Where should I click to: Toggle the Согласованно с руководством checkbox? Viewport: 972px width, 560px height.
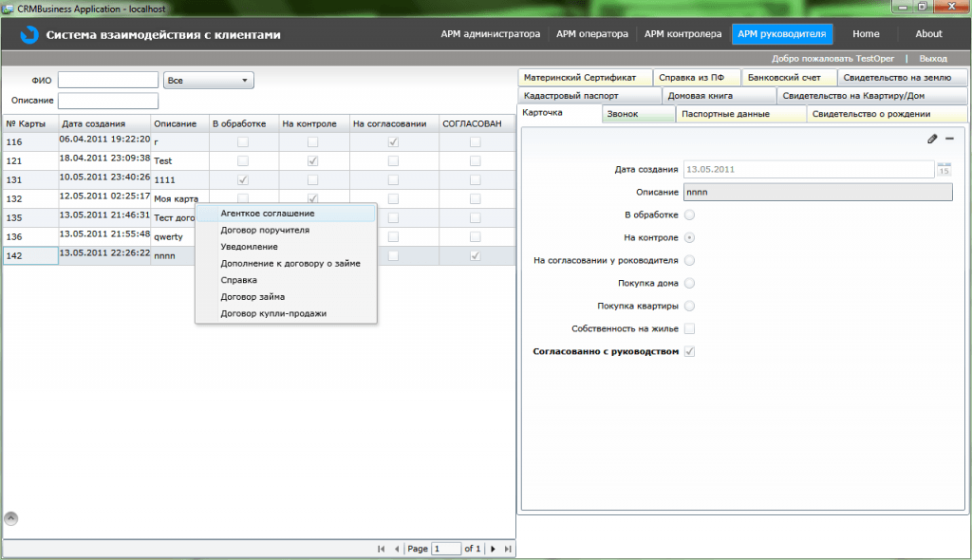click(x=689, y=351)
